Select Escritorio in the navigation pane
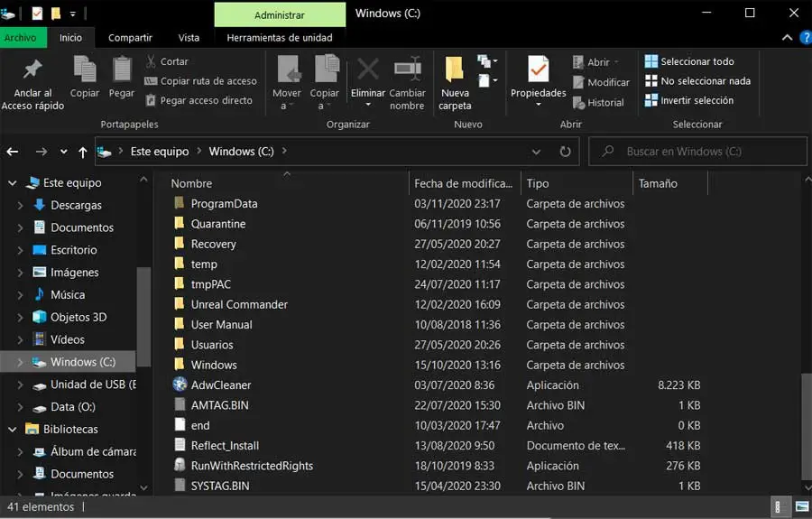This screenshot has height=519, width=812. coord(74,250)
